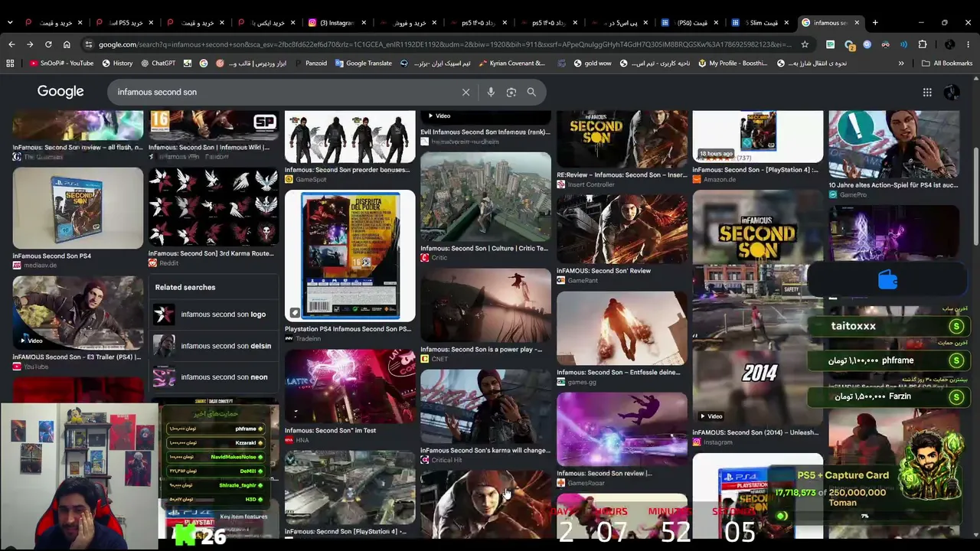
Task: Open the Kyrian Covenant bookmark
Action: point(512,64)
